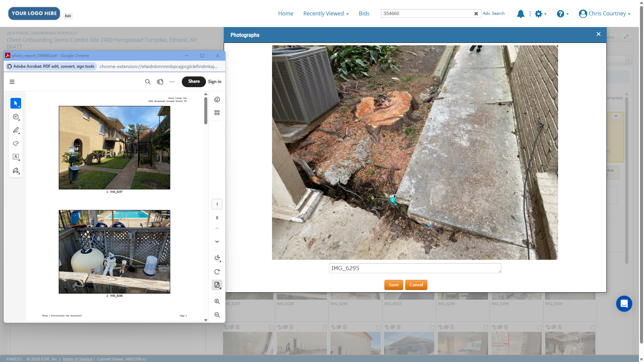Screen dimensions: 644x362
Task: Open the Bids menu item
Action: 364,13
